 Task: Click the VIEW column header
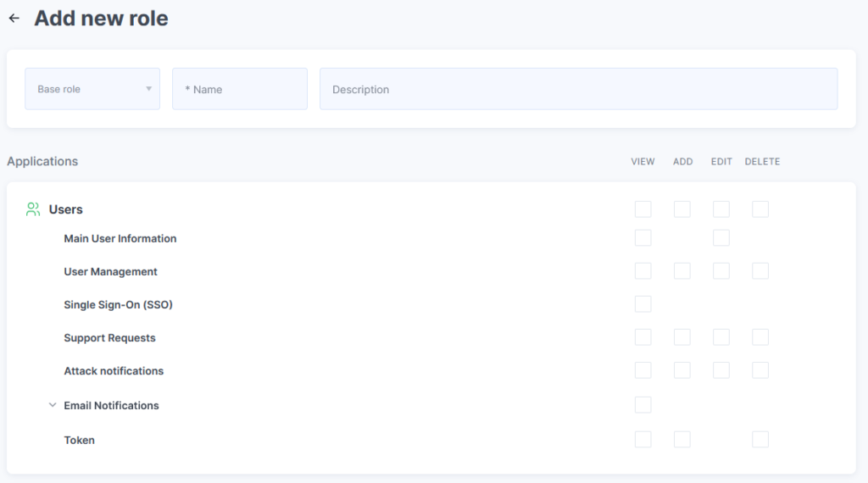(643, 162)
